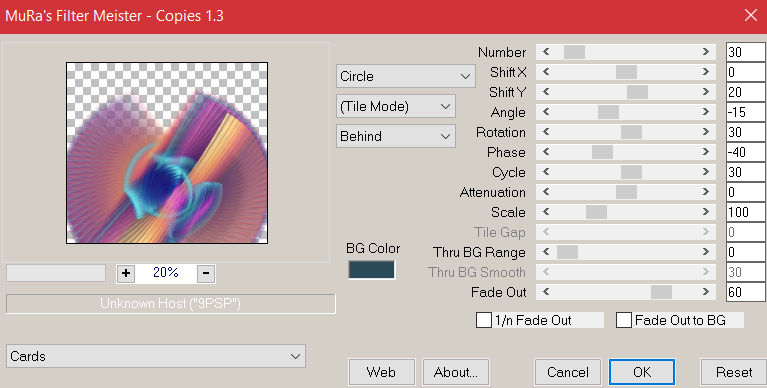767x388 pixels.
Task: Enable the Fade Out to BG checkbox
Action: point(624,320)
